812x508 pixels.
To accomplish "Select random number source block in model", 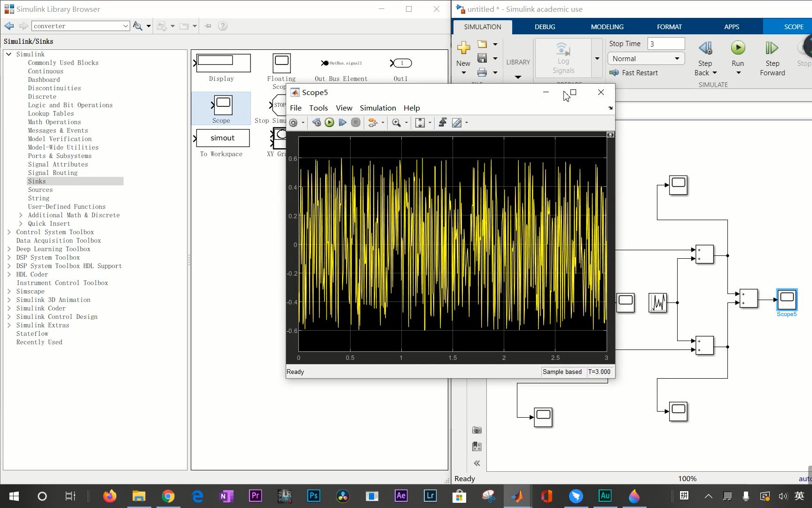I will click(657, 302).
